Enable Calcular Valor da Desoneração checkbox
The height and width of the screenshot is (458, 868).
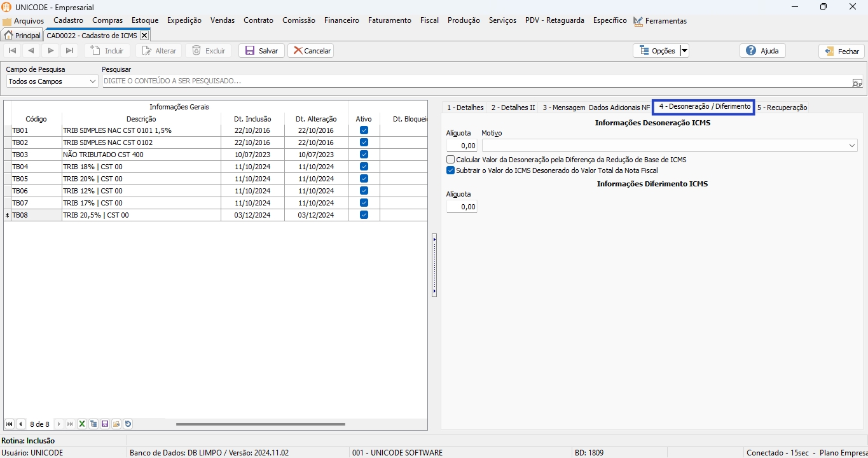[x=451, y=160]
